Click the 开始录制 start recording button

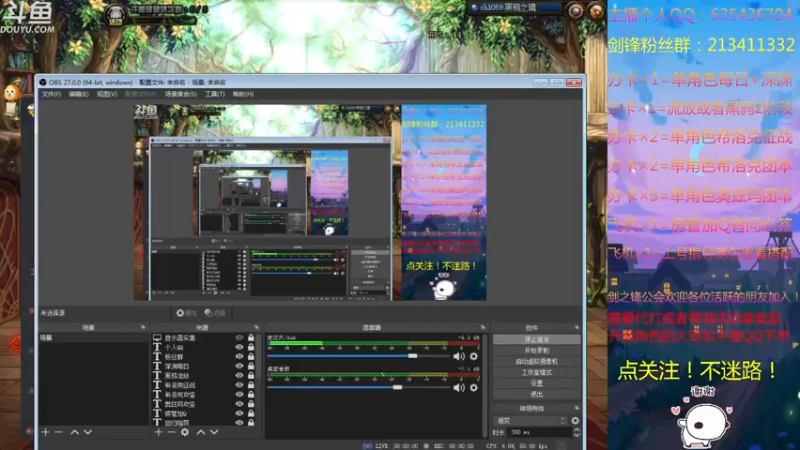point(537,351)
